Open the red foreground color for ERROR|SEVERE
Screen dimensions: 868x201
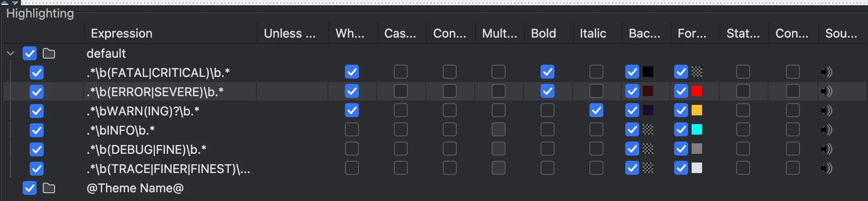(697, 91)
